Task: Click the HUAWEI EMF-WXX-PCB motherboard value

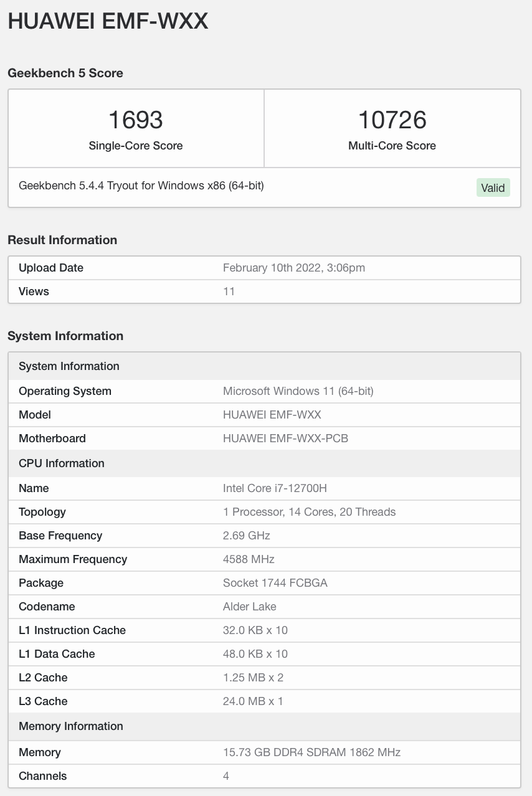Action: point(285,438)
